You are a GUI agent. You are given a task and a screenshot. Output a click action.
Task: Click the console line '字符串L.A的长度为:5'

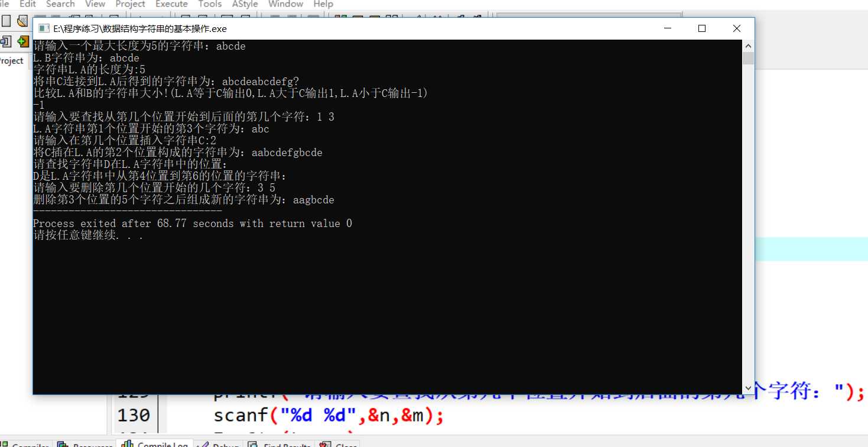pyautogui.click(x=89, y=70)
